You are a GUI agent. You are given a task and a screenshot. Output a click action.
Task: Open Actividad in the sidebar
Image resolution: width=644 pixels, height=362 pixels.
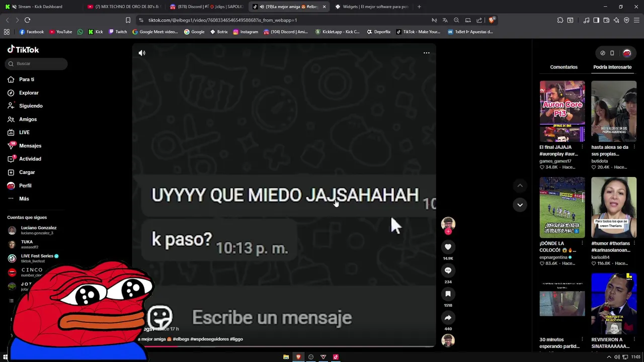point(24,159)
